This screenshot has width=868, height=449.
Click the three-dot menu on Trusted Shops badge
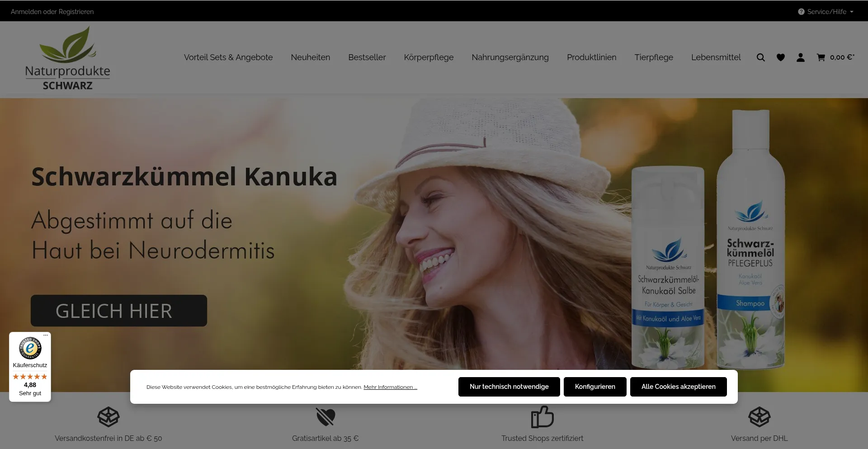(46, 335)
